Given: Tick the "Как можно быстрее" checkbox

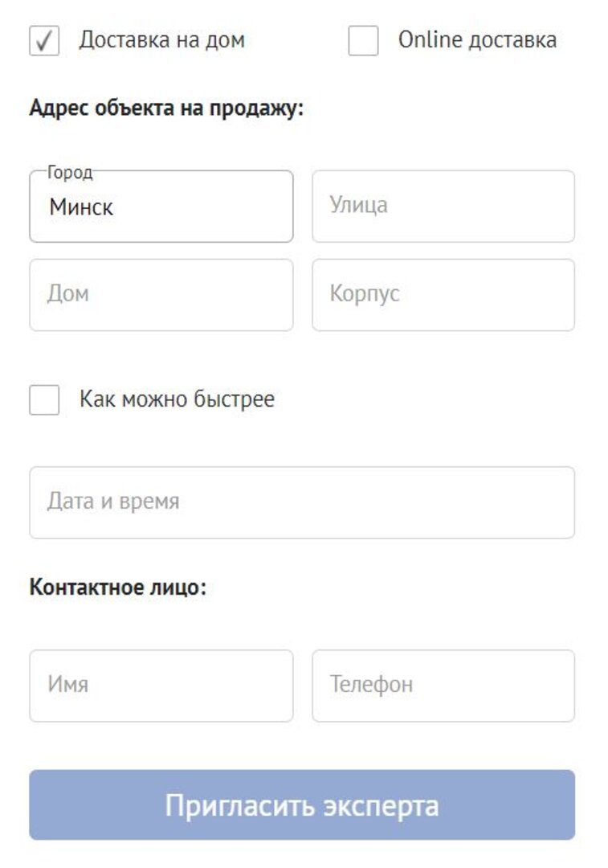Looking at the screenshot, I should coord(44,399).
